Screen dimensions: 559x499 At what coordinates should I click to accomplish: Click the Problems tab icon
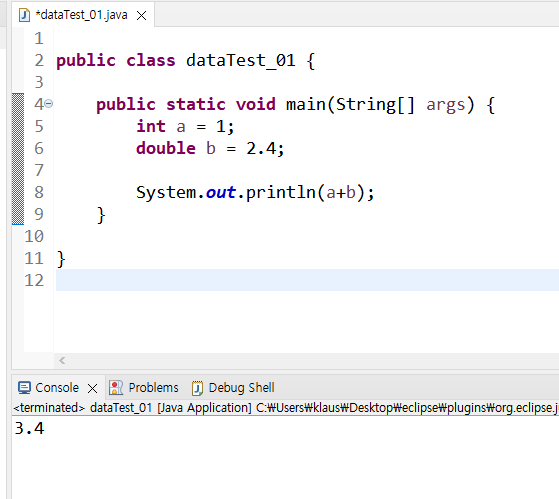[116, 388]
